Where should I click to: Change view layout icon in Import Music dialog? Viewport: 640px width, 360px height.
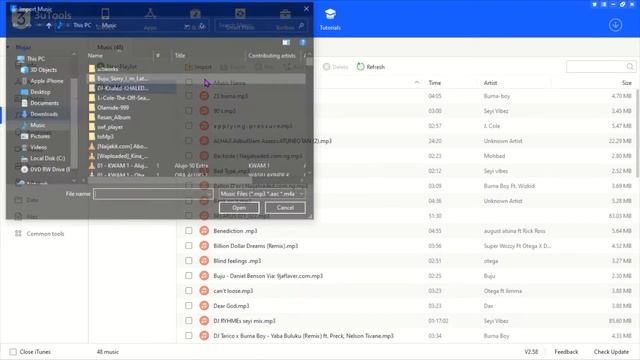(x=286, y=42)
